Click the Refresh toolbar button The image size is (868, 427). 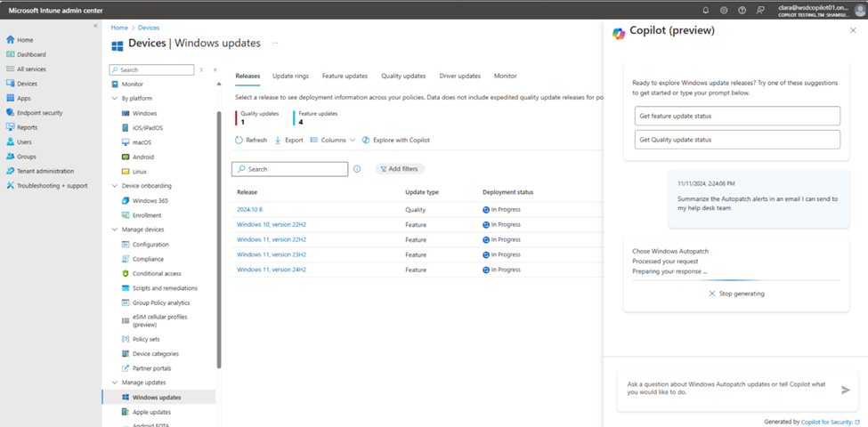click(251, 141)
